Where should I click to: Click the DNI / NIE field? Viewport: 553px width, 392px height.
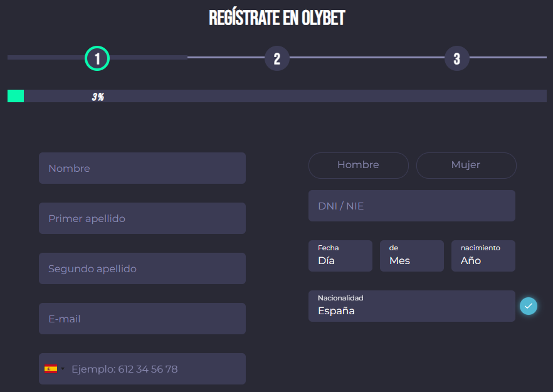point(411,206)
